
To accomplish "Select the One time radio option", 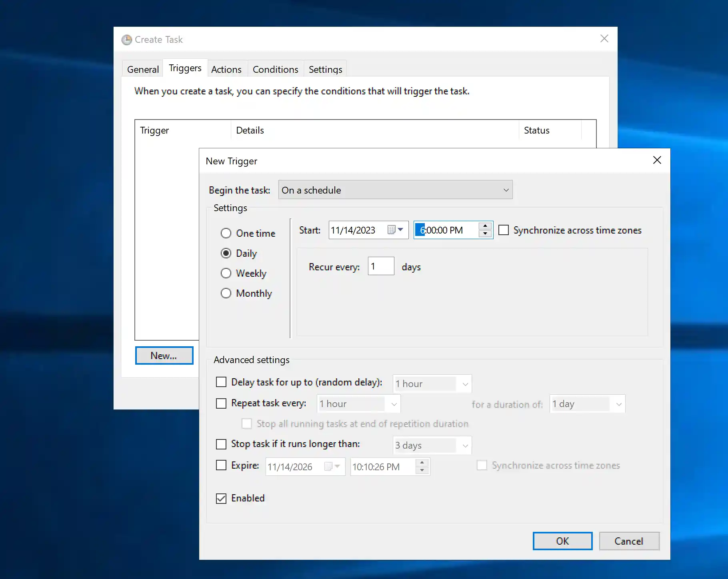I will [x=226, y=233].
